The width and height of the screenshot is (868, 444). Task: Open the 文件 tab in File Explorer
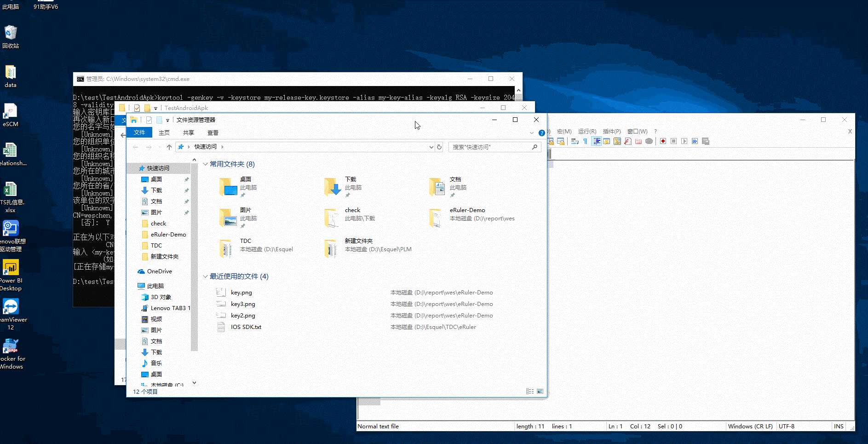click(139, 133)
